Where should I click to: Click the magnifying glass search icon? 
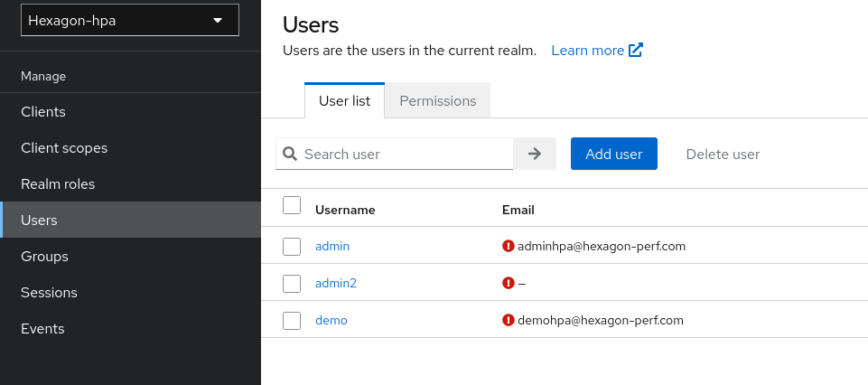click(290, 154)
